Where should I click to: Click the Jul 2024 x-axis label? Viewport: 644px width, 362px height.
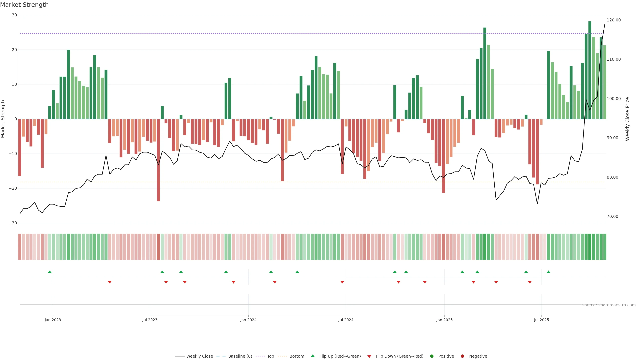[x=346, y=320]
